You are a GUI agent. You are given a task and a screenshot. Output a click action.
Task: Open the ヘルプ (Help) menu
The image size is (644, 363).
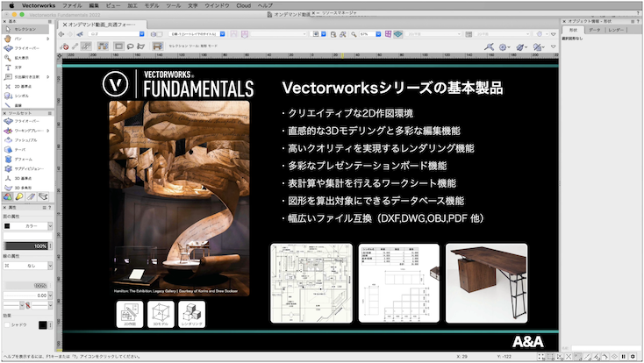coord(265,6)
